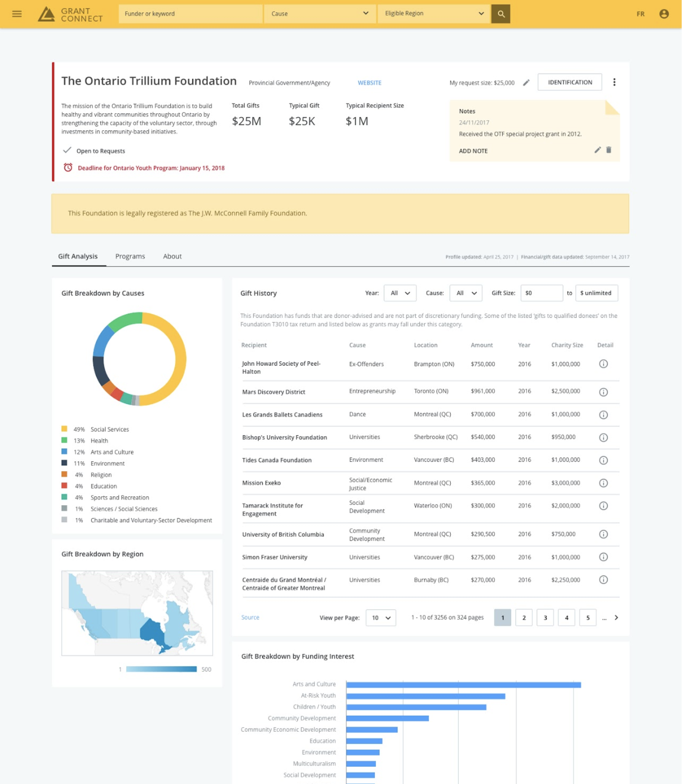Click the $ unlimited maximum gift size field
Screen dimensions: 682x784
click(596, 293)
